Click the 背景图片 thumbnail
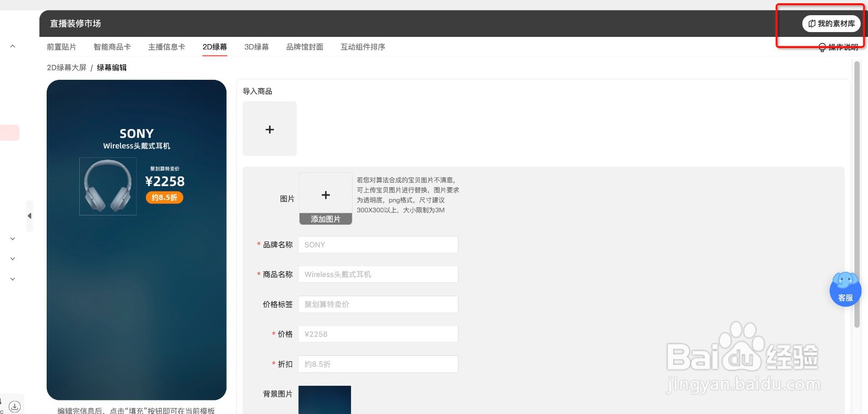This screenshot has width=868, height=414. pyautogui.click(x=324, y=400)
